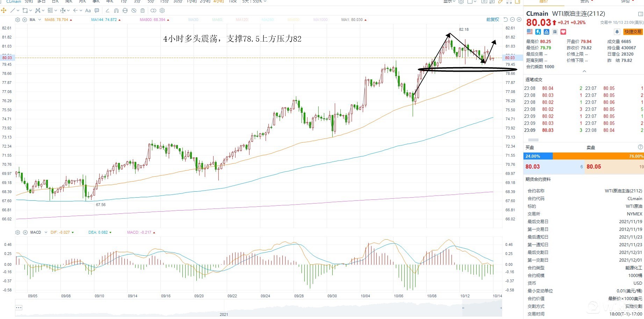Remove the MACD indicator panel

coord(25,232)
